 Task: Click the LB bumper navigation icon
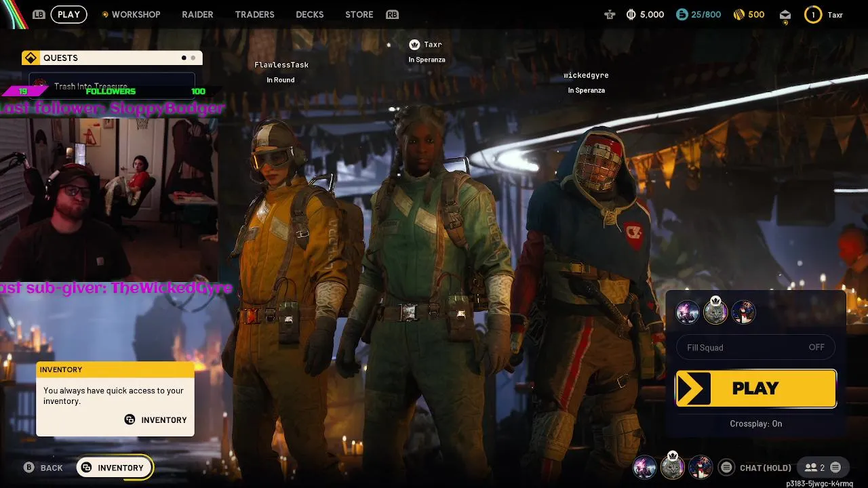(39, 14)
